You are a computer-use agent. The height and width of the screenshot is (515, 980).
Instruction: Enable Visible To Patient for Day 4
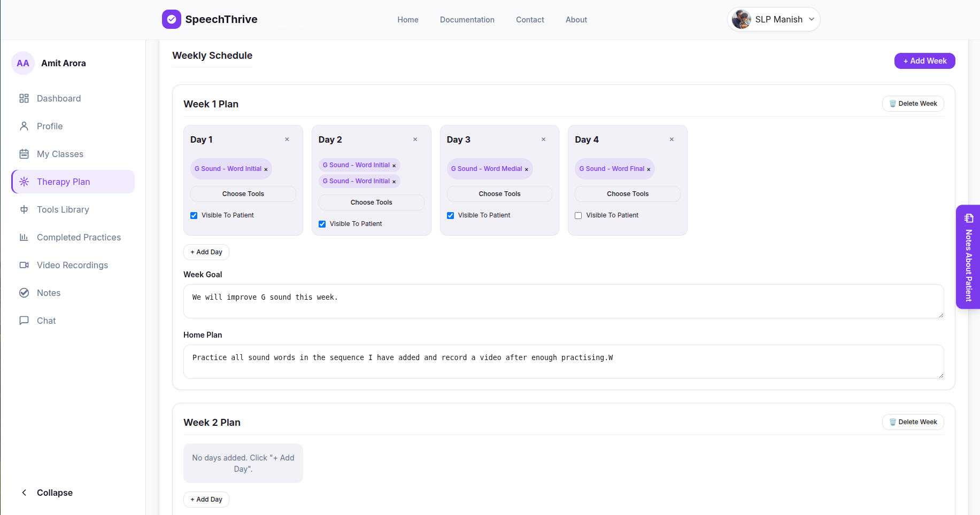578,215
